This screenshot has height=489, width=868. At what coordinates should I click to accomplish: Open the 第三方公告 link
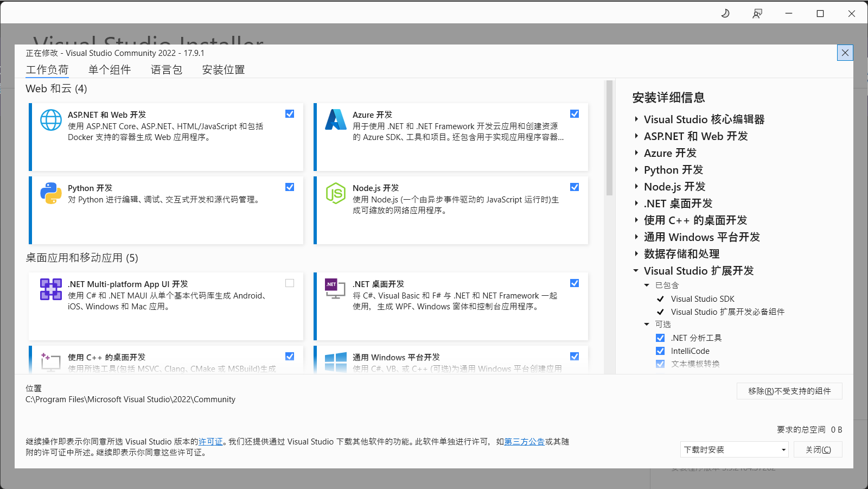[x=525, y=442]
